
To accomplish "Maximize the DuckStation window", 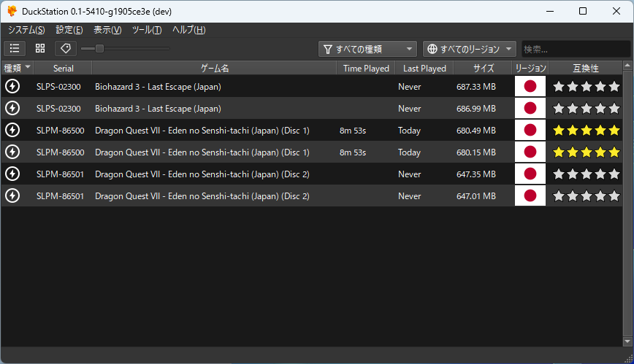I will pos(583,11).
